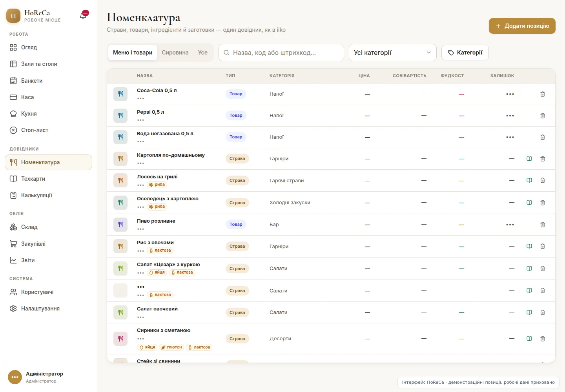Screen dimensions: 565x392
Task: Open Налаштування settings
Action: pos(48,309)
